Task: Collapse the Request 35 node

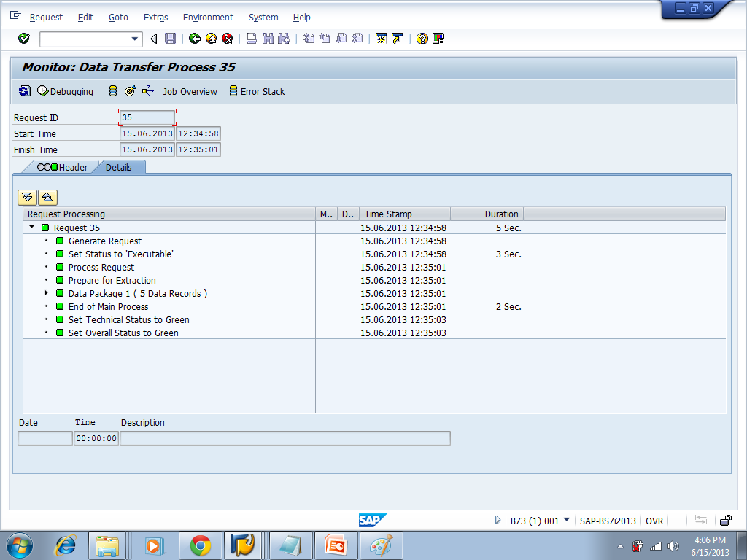Action: coord(31,227)
